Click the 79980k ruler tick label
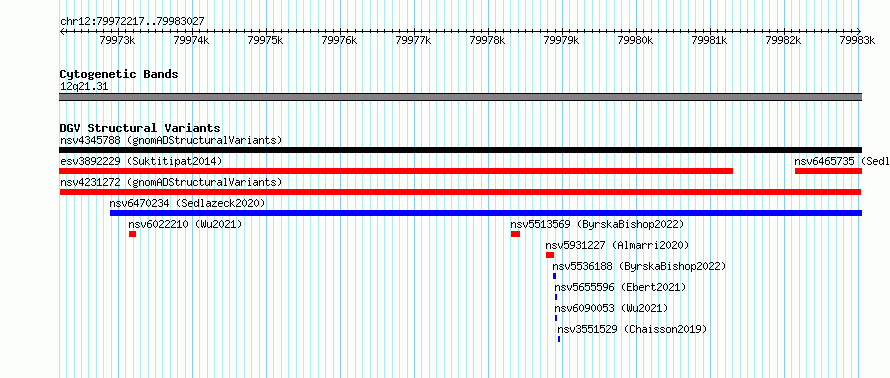The image size is (890, 378). (x=636, y=40)
